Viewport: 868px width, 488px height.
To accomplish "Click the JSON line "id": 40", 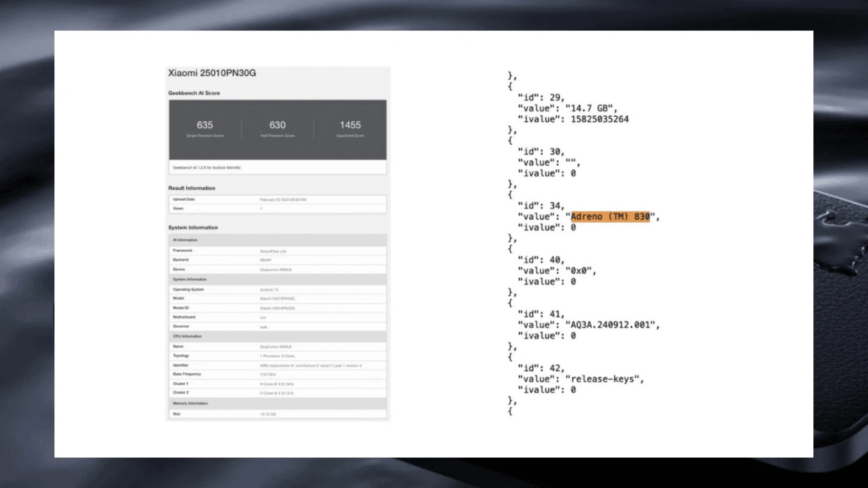I will pyautogui.click(x=541, y=260).
